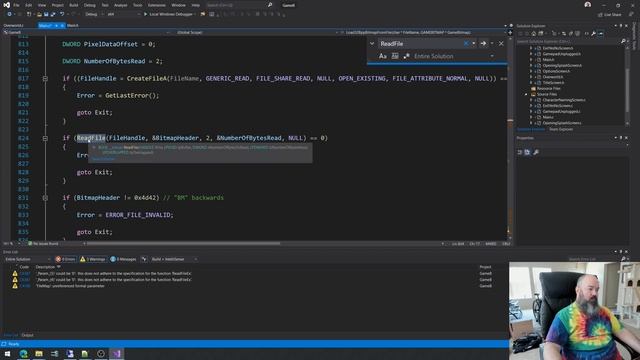Click the Save icon in the toolbar
Screen dimensions: 640x360
(x=46, y=14)
